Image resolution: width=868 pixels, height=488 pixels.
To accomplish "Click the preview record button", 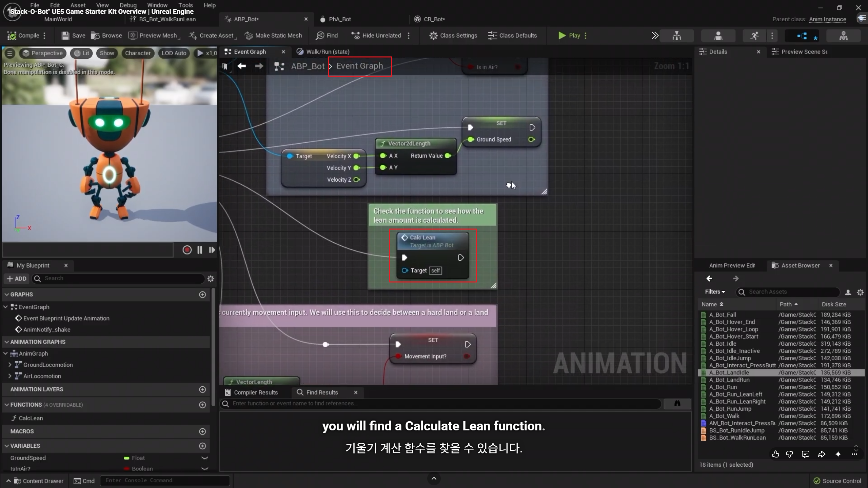I will tap(187, 250).
